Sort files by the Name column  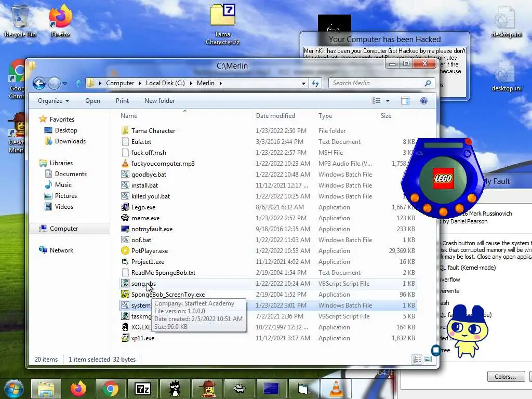129,116
